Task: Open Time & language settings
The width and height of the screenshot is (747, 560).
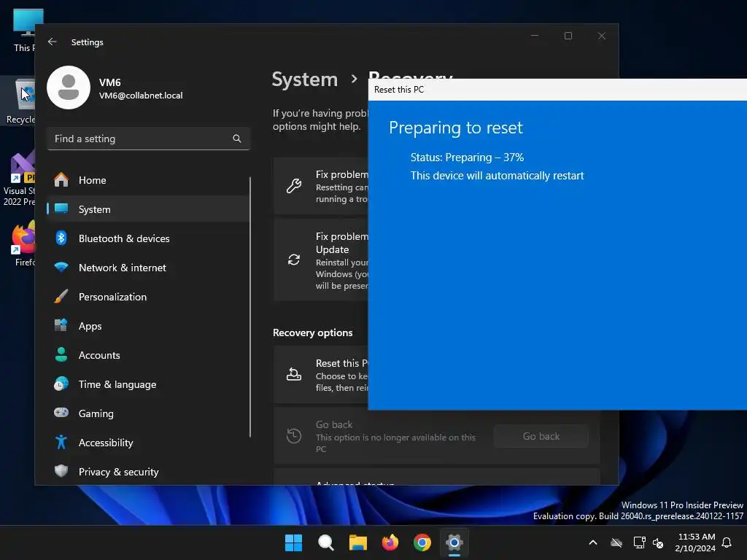Action: coord(148,384)
